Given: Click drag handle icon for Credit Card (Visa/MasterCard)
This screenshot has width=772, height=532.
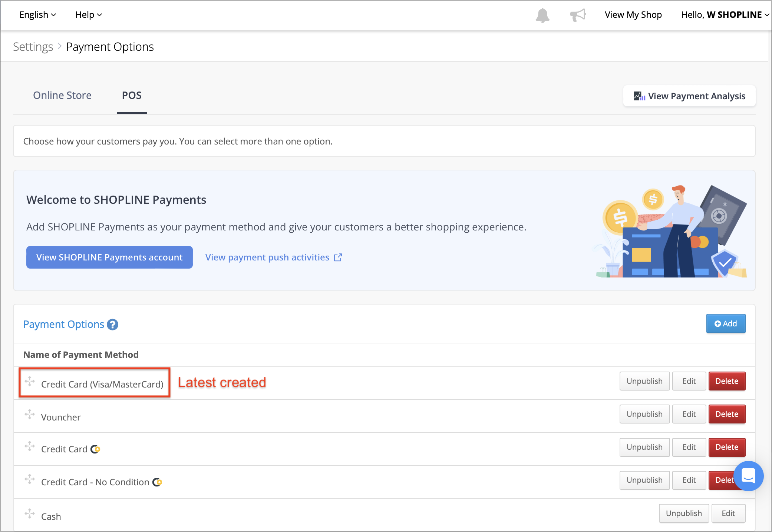Looking at the screenshot, I should pyautogui.click(x=30, y=381).
